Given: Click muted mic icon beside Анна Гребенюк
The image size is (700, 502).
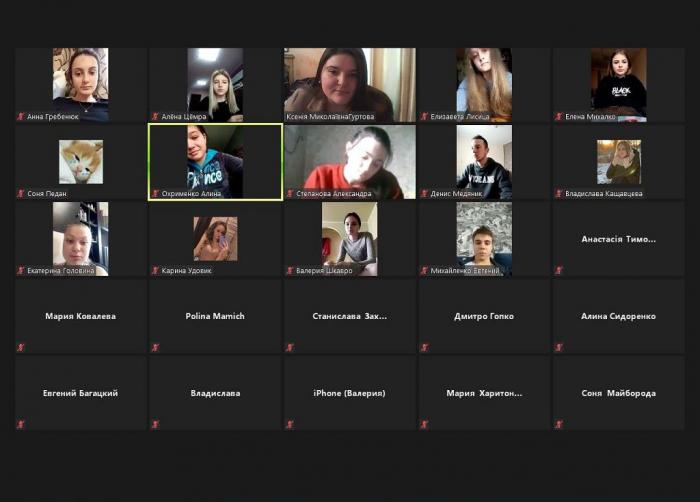Looking at the screenshot, I should 21,117.
